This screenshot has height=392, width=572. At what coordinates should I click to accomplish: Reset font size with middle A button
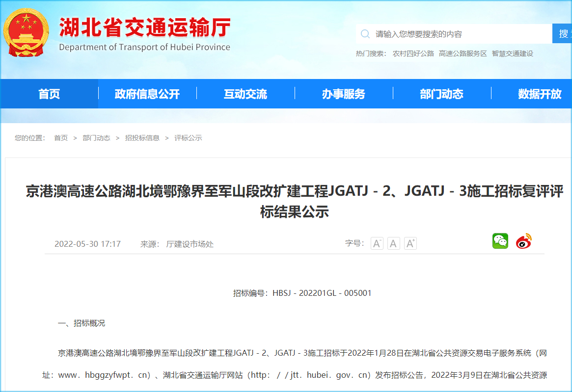point(393,243)
